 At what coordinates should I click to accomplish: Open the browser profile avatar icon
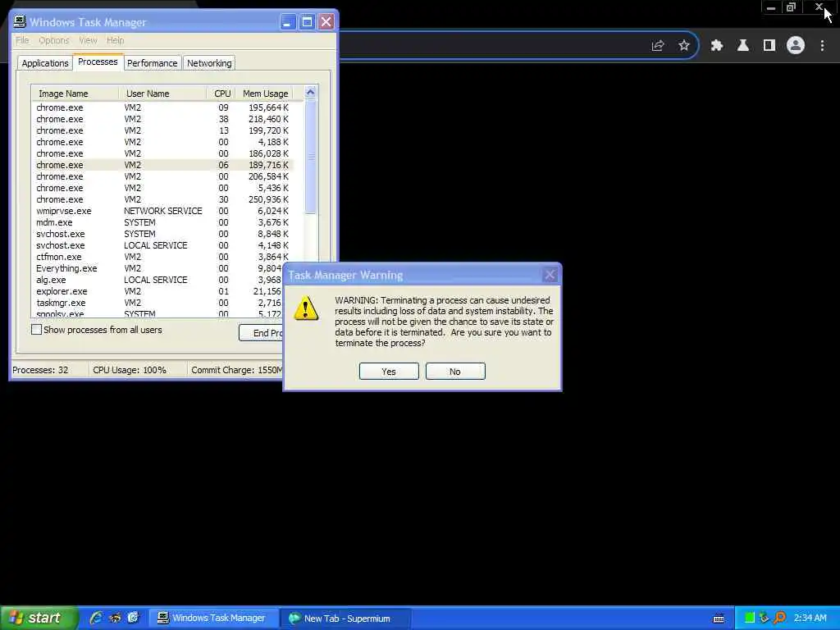pyautogui.click(x=796, y=46)
